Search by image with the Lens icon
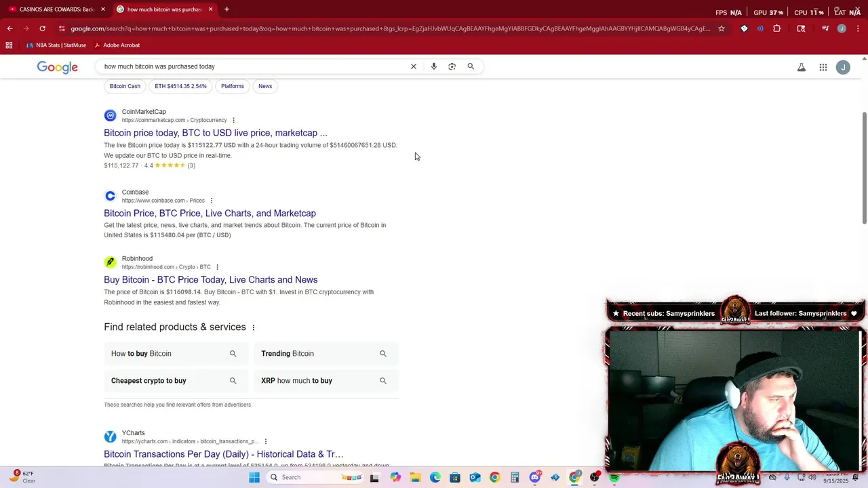 [452, 66]
